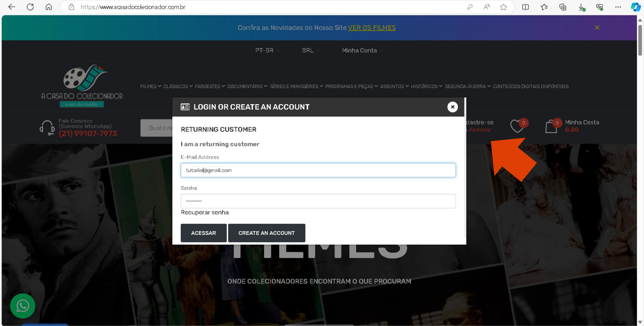The image size is (644, 326).
Task: Expand Minha Conta dropdown
Action: [x=363, y=50]
